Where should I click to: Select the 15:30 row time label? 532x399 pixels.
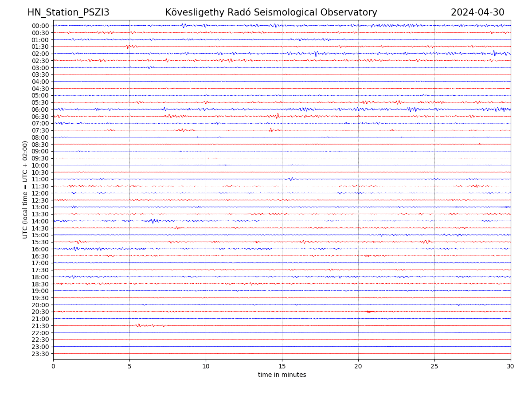(40, 242)
